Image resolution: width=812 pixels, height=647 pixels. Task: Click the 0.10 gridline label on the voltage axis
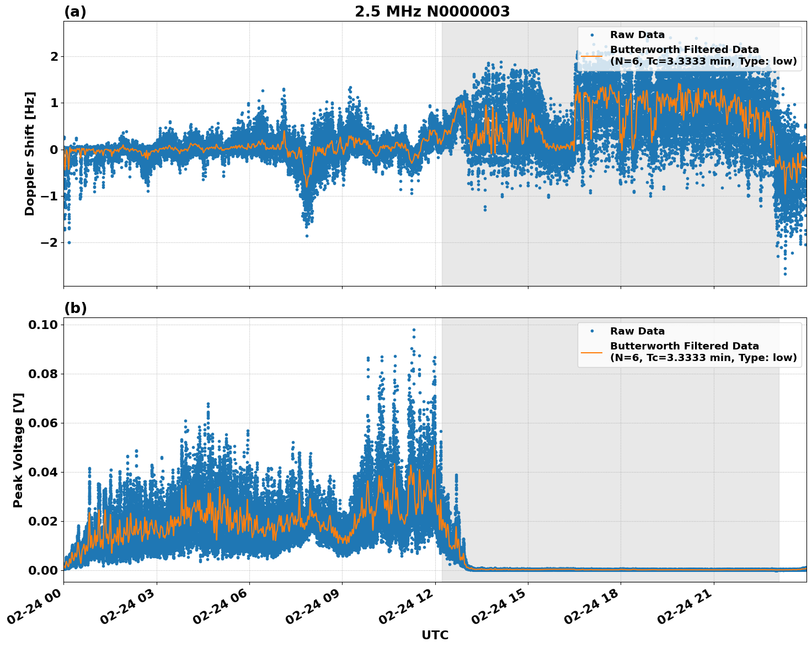coord(44,325)
